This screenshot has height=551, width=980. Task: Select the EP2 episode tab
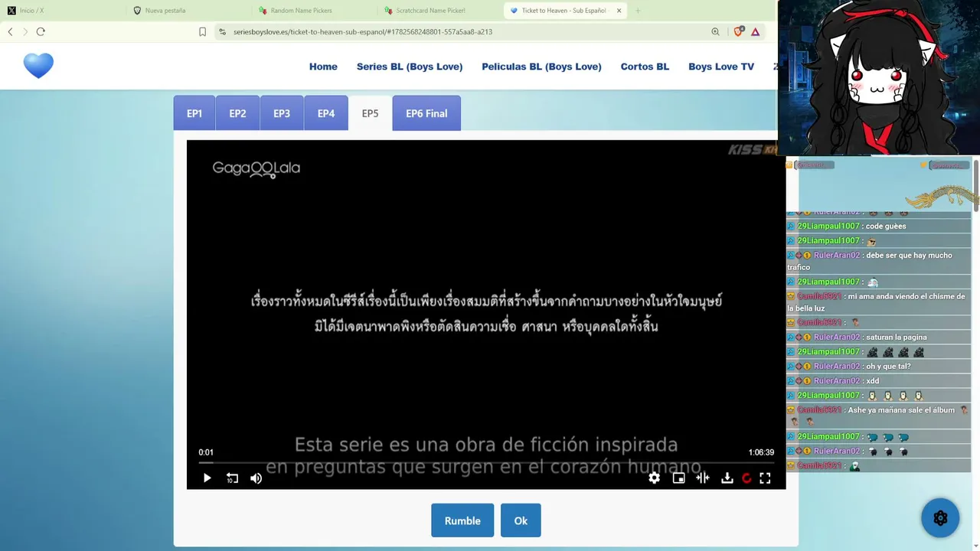(x=237, y=113)
